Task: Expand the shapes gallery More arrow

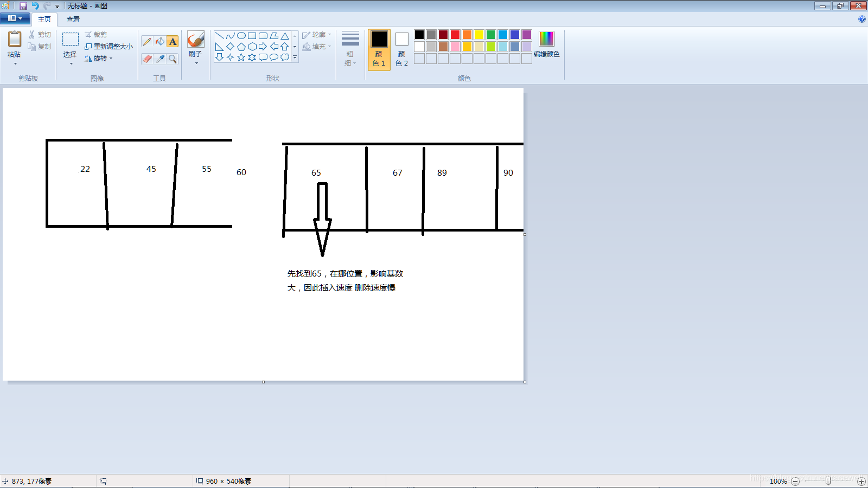Action: (x=295, y=57)
